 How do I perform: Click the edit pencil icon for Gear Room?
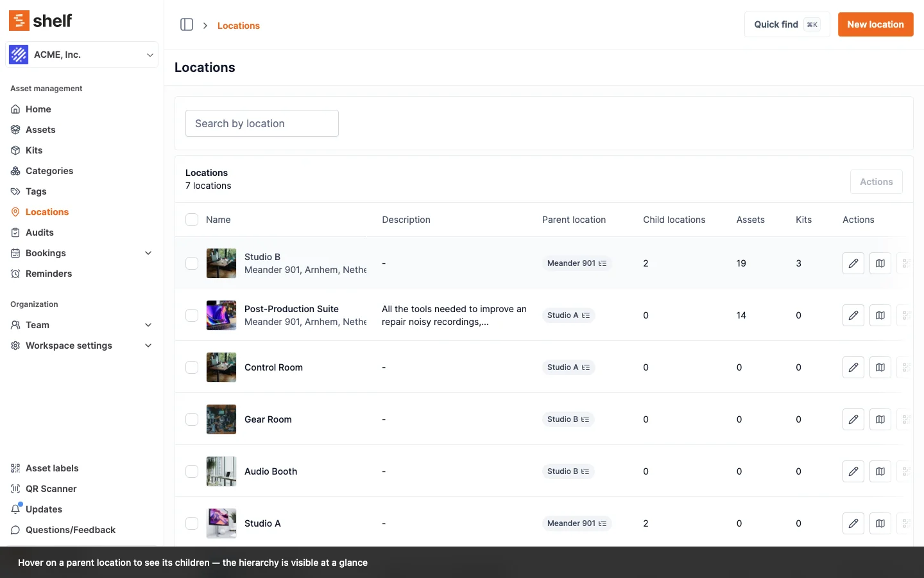(853, 419)
